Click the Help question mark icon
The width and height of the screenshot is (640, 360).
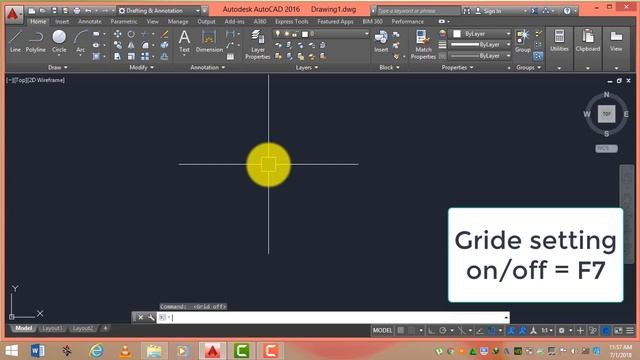coord(567,11)
